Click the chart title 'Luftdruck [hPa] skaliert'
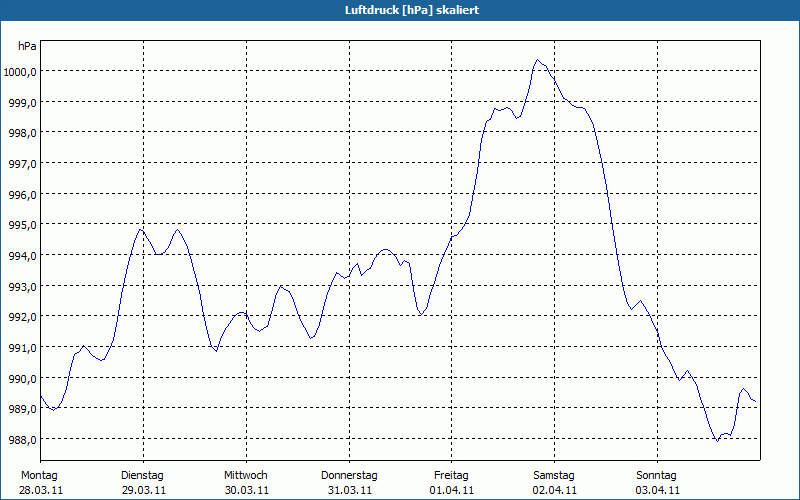The height and width of the screenshot is (500, 800). pos(412,10)
